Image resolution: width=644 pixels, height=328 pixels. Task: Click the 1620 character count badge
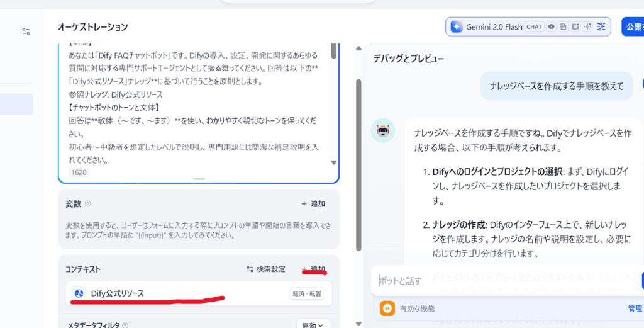click(79, 172)
